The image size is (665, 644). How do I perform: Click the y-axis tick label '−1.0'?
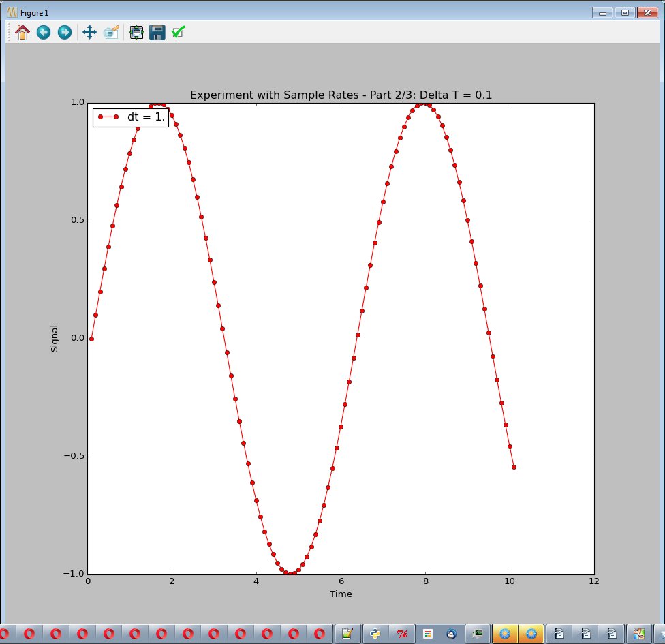pos(74,574)
